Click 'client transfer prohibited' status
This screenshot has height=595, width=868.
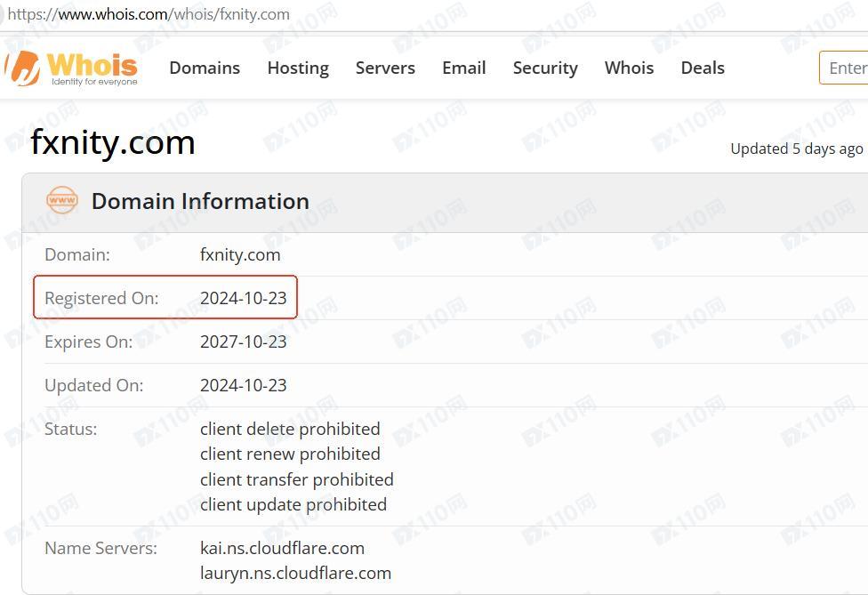click(x=297, y=479)
